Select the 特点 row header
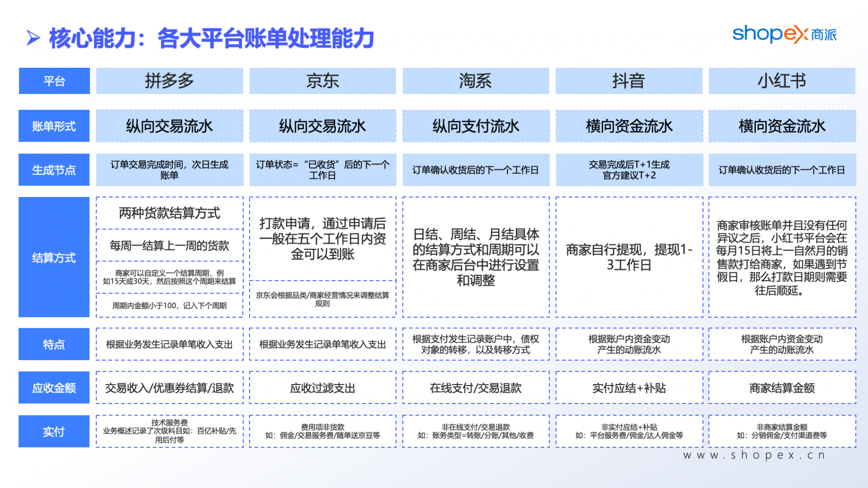The image size is (868, 488). click(x=54, y=344)
